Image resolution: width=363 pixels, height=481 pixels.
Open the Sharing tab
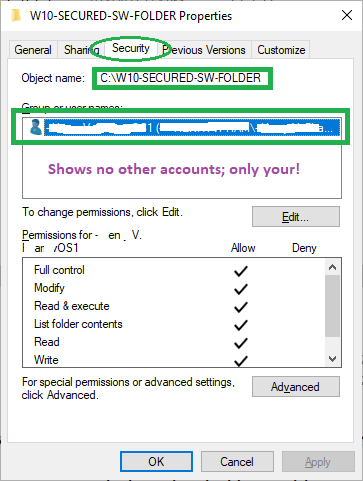point(81,50)
